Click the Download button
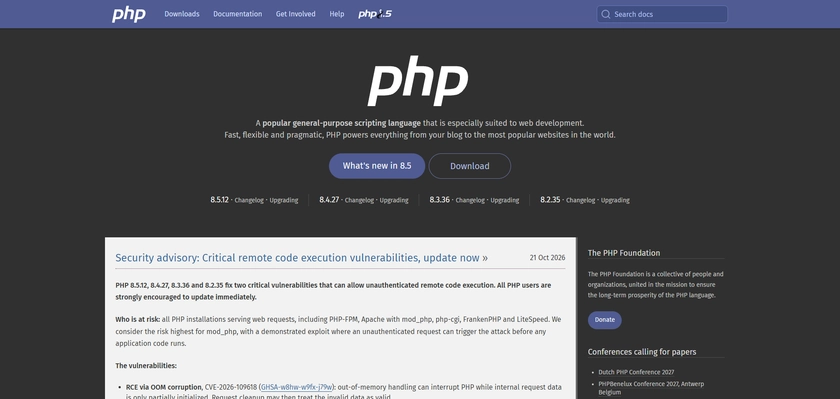Image resolution: width=840 pixels, height=399 pixels. [470, 166]
